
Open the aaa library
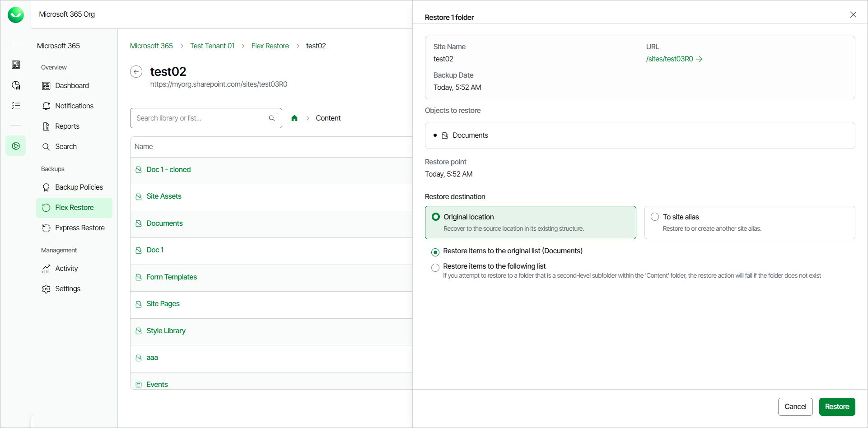point(152,357)
